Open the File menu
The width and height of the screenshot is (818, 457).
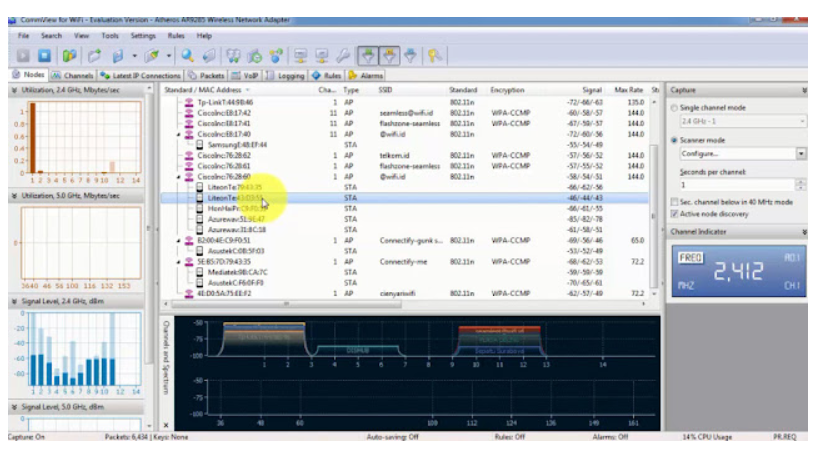(x=23, y=36)
